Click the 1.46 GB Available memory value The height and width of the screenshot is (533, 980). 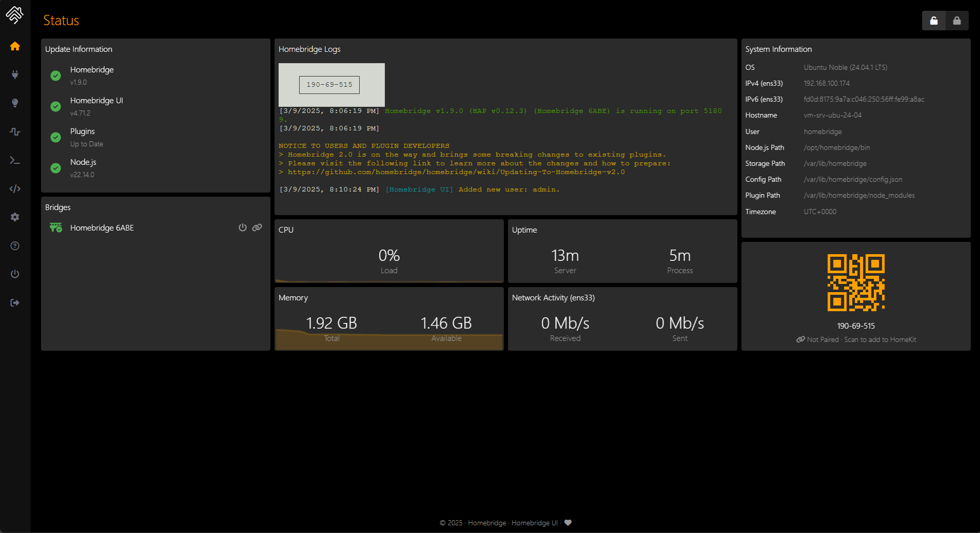tap(446, 323)
